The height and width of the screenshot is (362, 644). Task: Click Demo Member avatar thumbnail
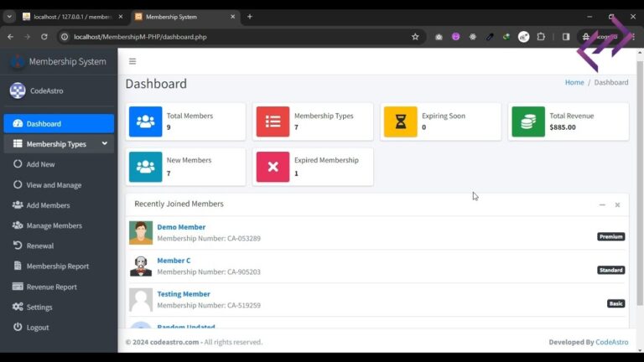141,233
